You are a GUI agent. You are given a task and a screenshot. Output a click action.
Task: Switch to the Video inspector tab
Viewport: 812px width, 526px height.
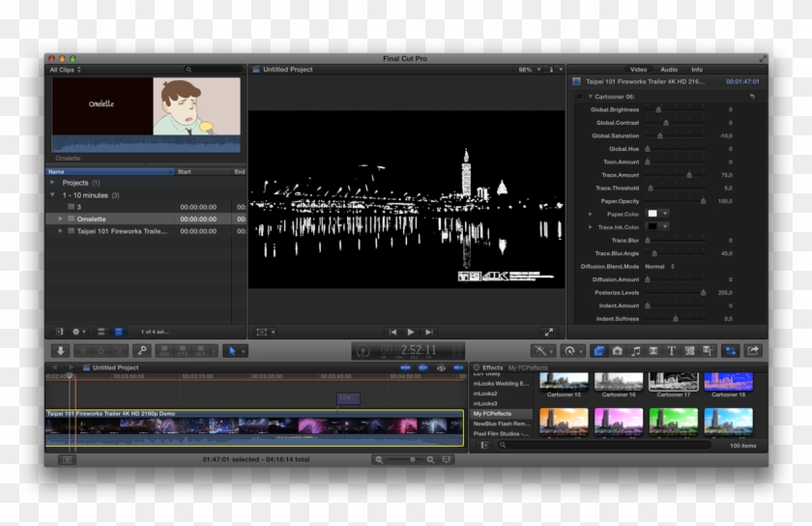pyautogui.click(x=638, y=70)
